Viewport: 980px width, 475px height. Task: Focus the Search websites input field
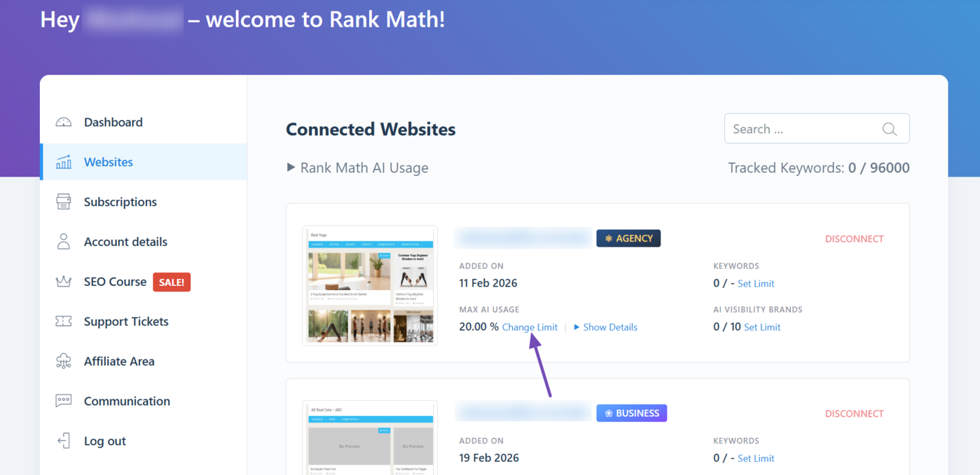[817, 129]
